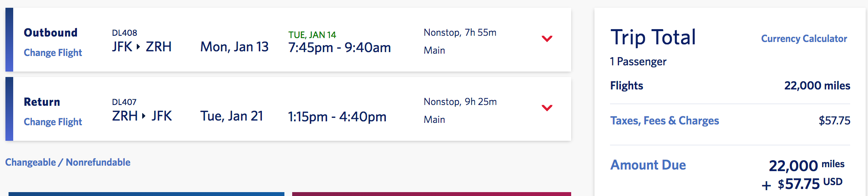Click the JFK to ZRH route arrow
Screen dimensions: 868x196
coord(138,47)
